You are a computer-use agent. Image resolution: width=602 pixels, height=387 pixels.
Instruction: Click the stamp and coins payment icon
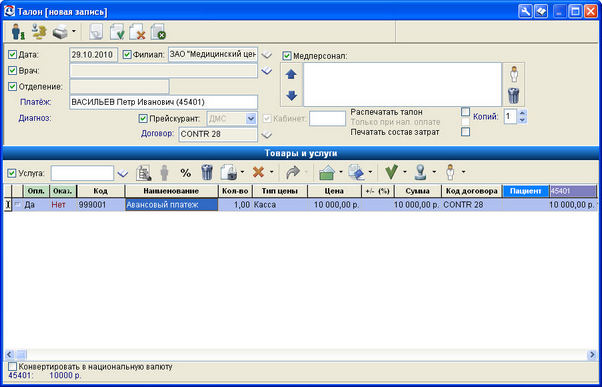39,32
